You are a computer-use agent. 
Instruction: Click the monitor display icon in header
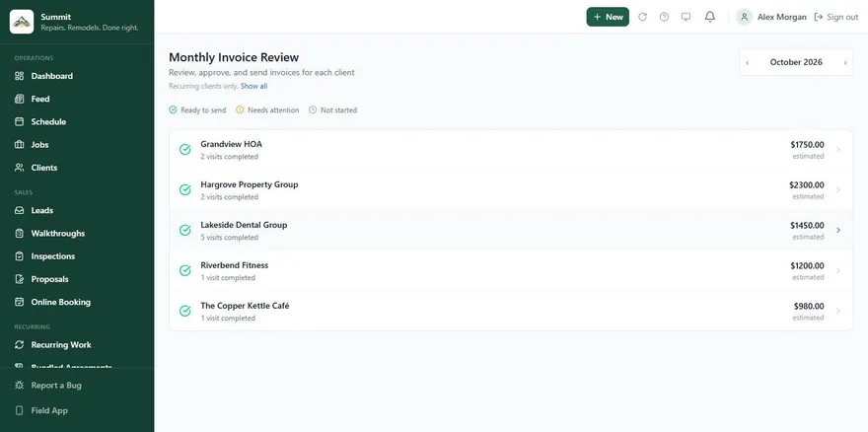tap(686, 17)
